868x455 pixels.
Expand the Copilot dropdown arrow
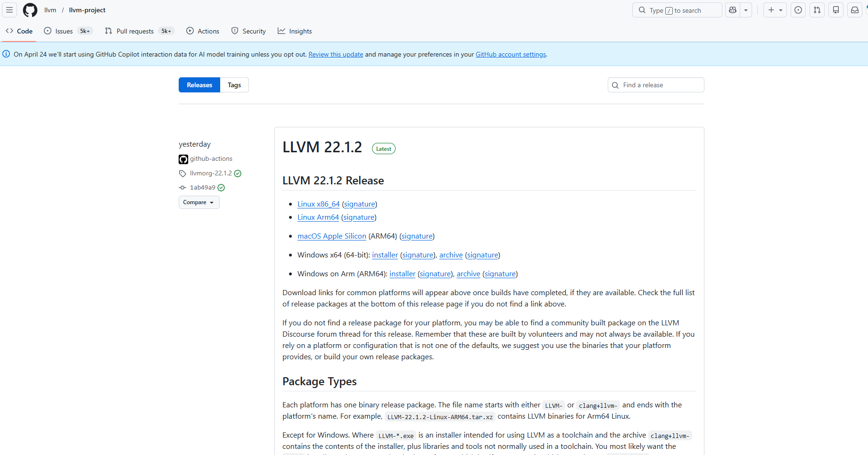tap(746, 10)
